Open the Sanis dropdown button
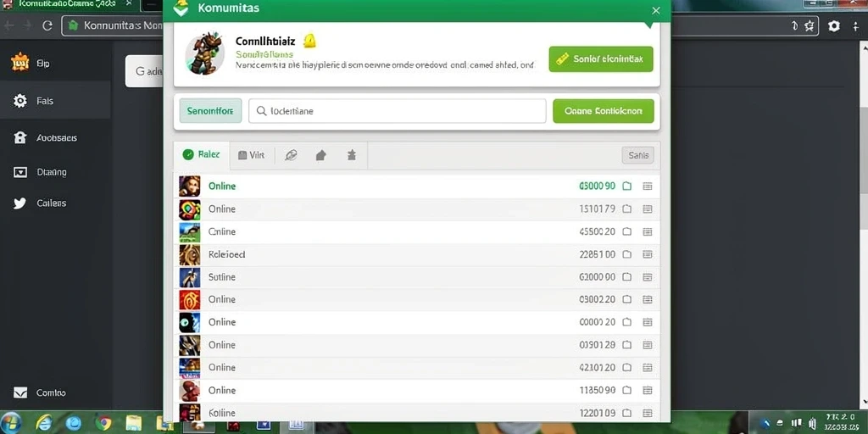The width and height of the screenshot is (868, 434). point(637,156)
